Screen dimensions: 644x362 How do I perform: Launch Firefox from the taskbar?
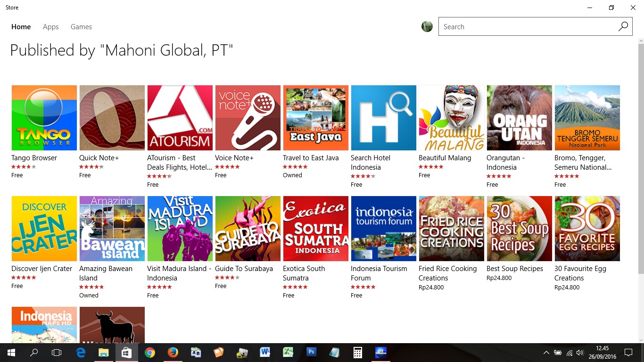[x=173, y=353]
